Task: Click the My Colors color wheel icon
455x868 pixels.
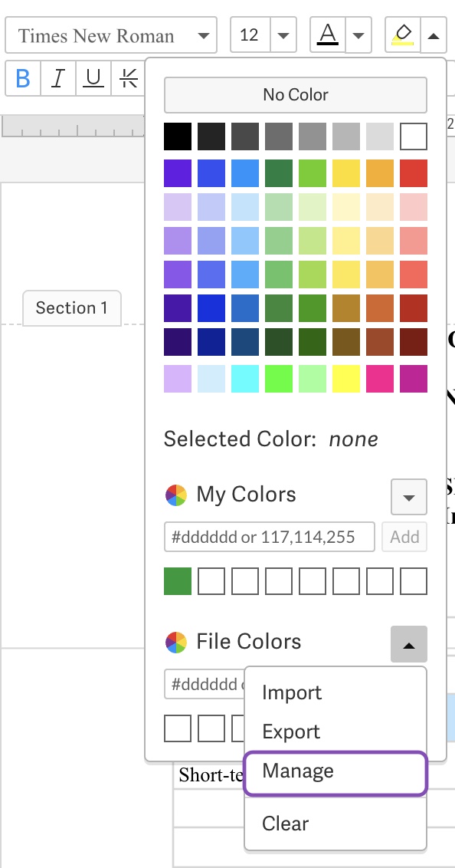Action: click(176, 495)
